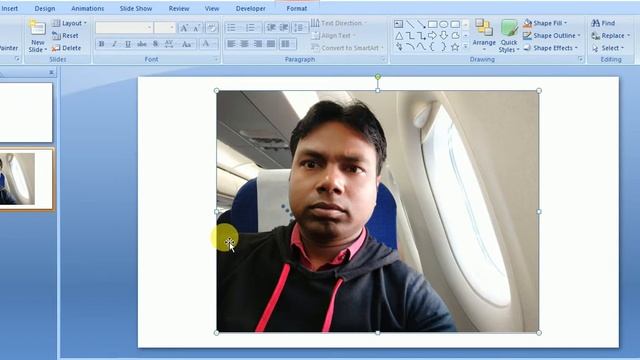Screen dimensions: 640x360
Task: Switch to the Insert tab
Action: point(10,8)
